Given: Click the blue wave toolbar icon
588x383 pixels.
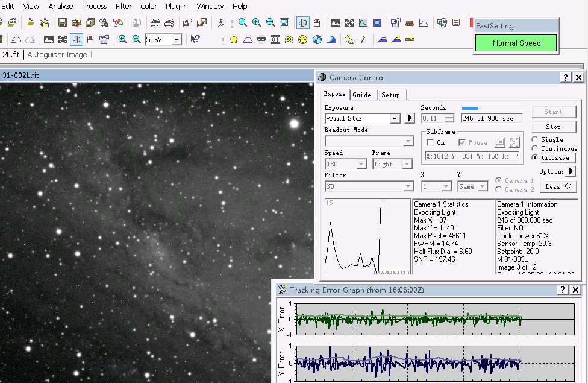Looking at the screenshot, I should [x=331, y=39].
